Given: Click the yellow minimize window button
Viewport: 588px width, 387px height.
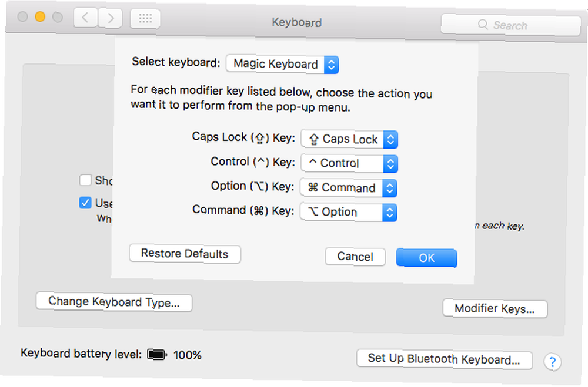Looking at the screenshot, I should pyautogui.click(x=40, y=16).
